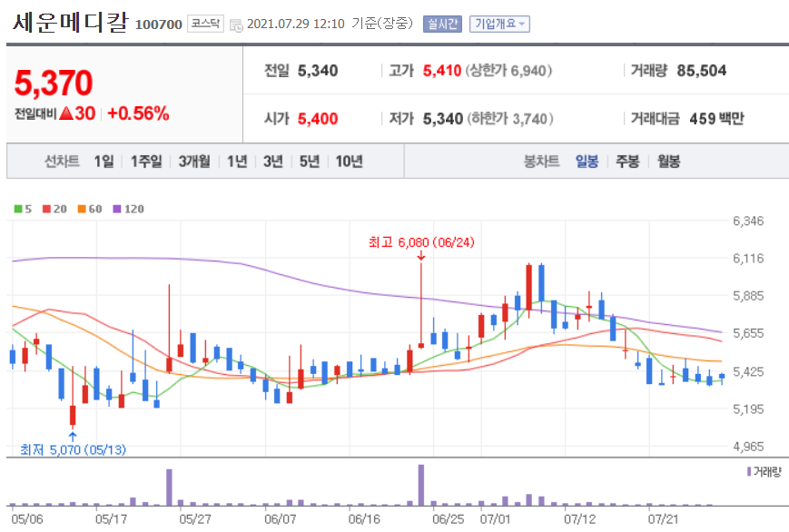
Task: Click the 선차트 line chart label
Action: point(62,162)
